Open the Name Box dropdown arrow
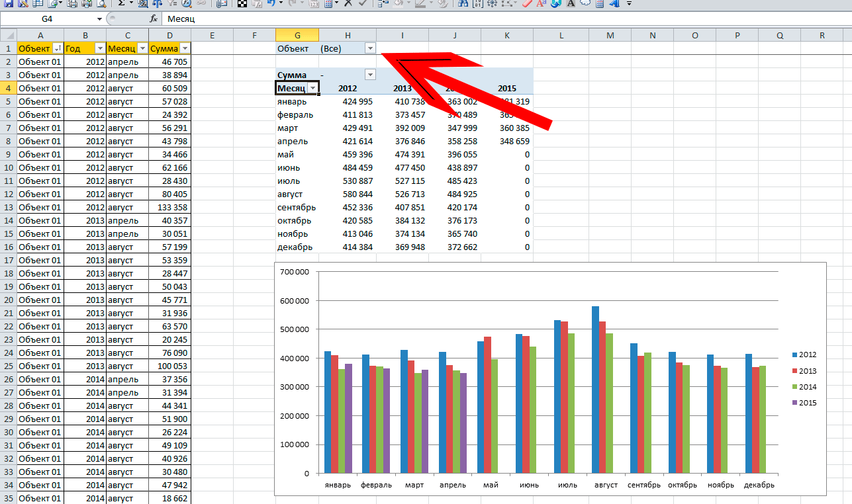 pyautogui.click(x=99, y=19)
